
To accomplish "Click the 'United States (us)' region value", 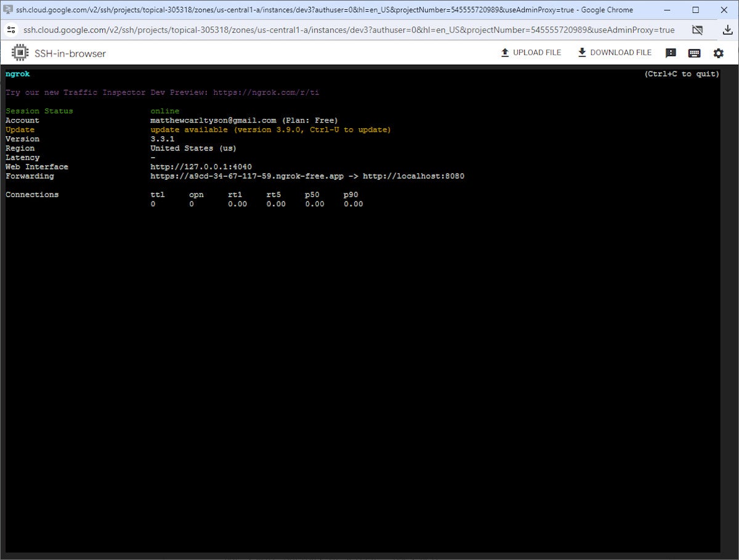I will click(x=193, y=148).
